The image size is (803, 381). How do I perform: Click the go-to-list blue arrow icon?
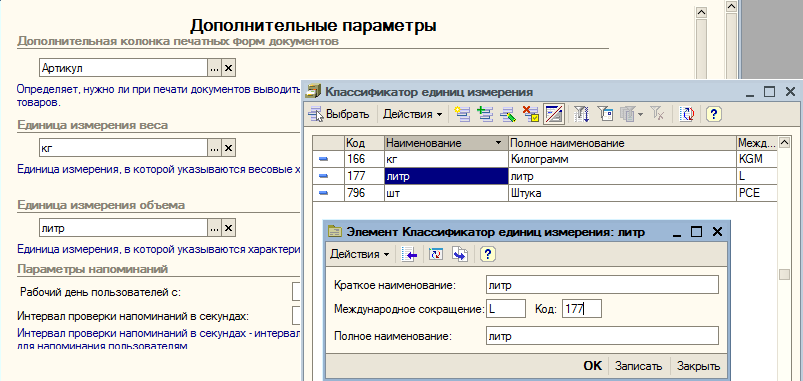[410, 254]
